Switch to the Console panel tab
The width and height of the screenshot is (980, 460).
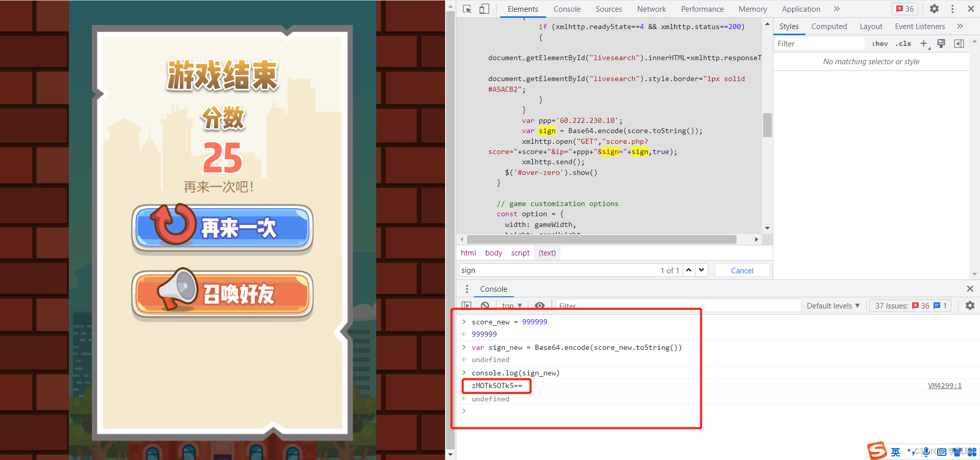pos(567,9)
